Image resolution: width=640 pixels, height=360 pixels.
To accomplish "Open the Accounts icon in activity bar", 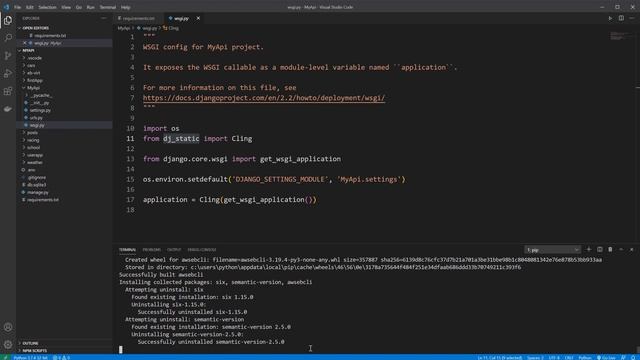I will [8, 327].
